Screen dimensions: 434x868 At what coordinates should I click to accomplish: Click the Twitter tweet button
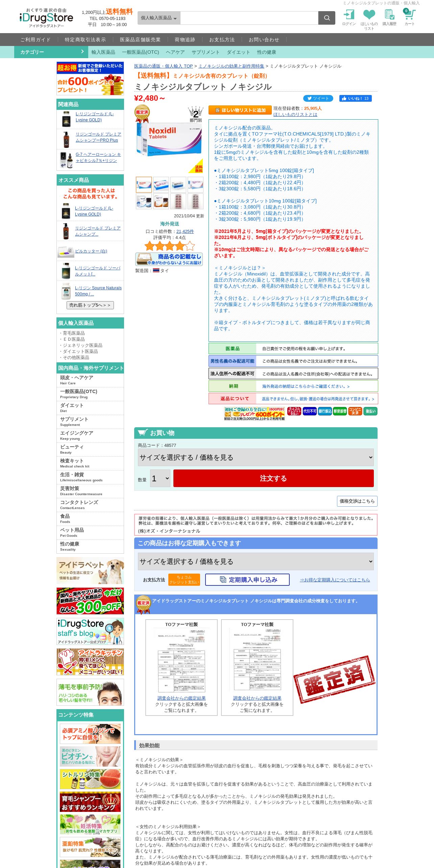(x=318, y=98)
